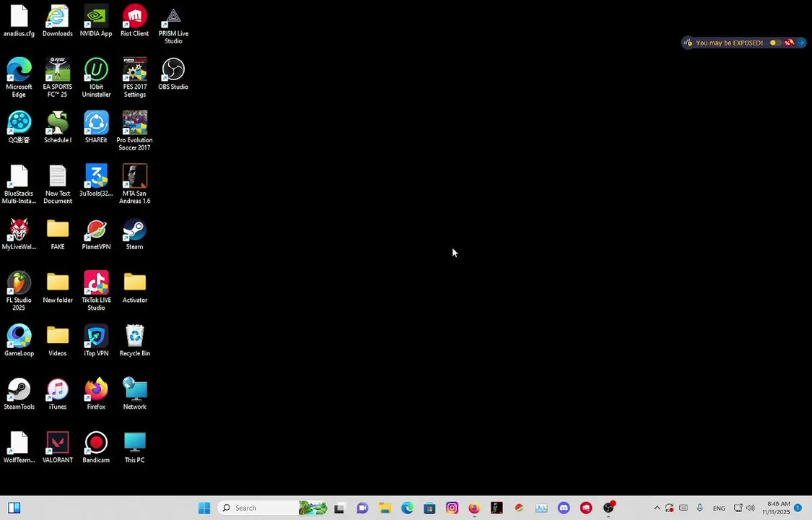Click the red discount icon in the VPN widget
This screenshot has width=812, height=520.
click(x=789, y=43)
